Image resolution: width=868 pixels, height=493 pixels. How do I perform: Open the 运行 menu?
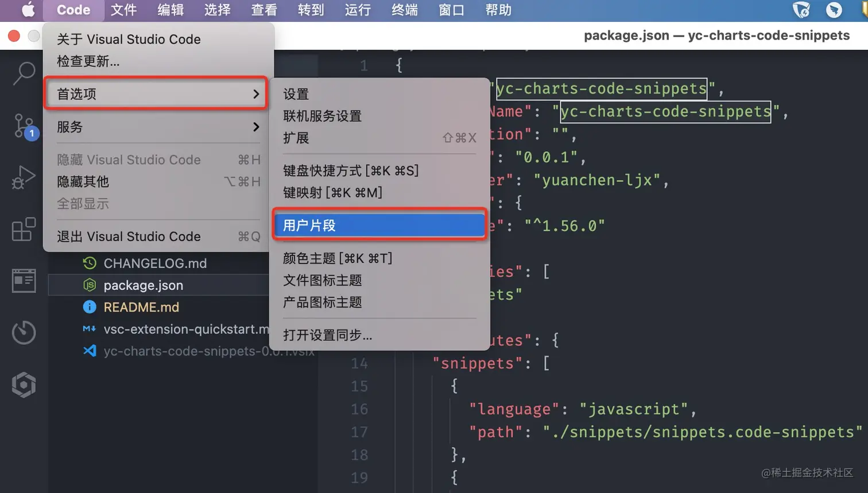[x=358, y=10]
